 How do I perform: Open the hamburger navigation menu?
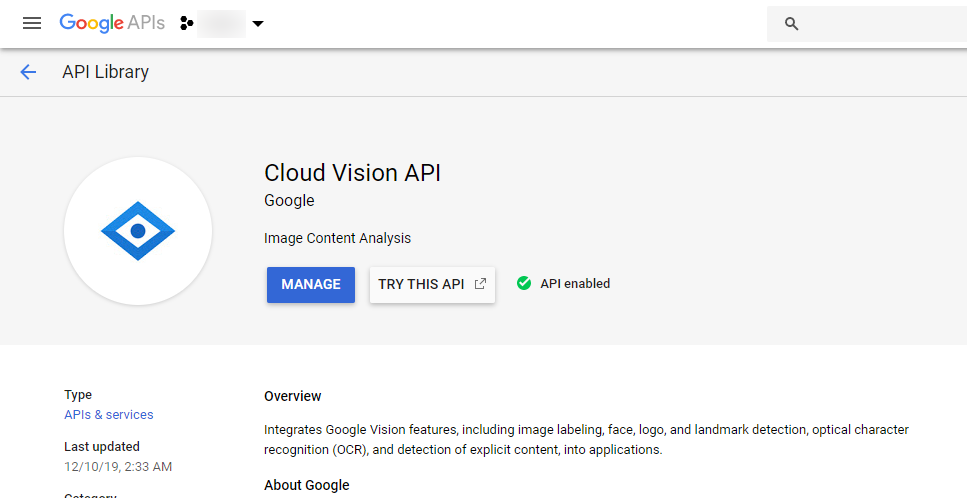(x=32, y=23)
